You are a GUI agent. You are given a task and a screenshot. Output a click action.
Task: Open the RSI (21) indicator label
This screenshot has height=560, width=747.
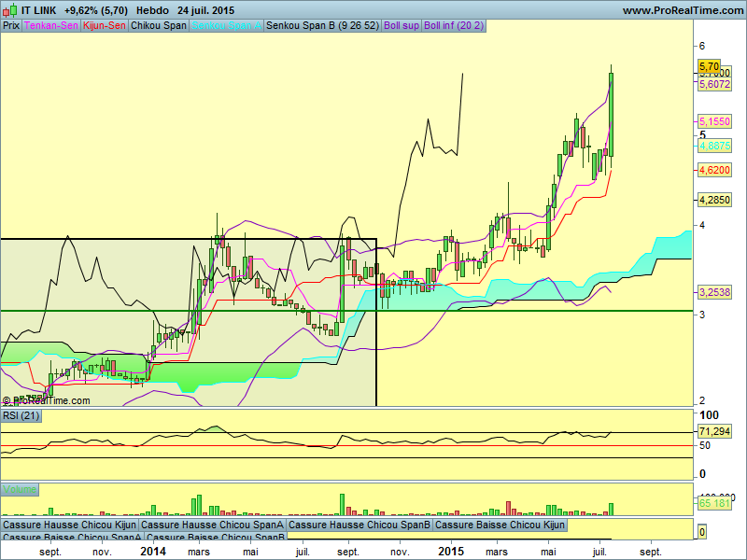pos(21,415)
